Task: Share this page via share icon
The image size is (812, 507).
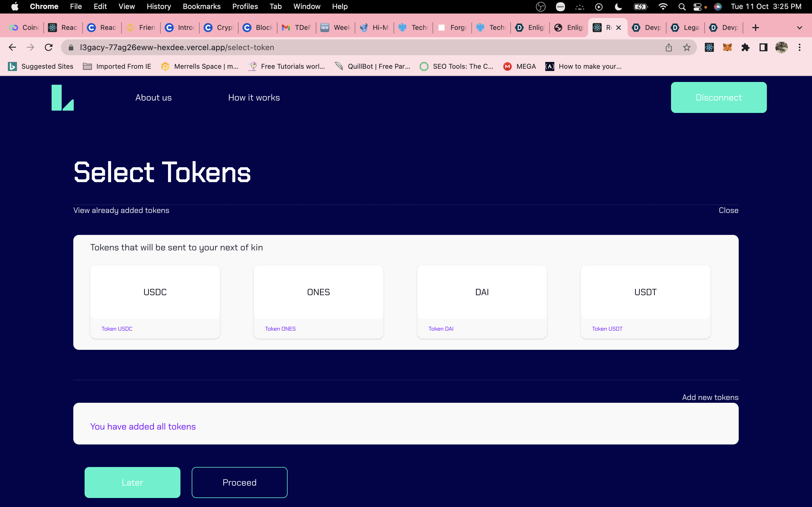Action: 668,47
